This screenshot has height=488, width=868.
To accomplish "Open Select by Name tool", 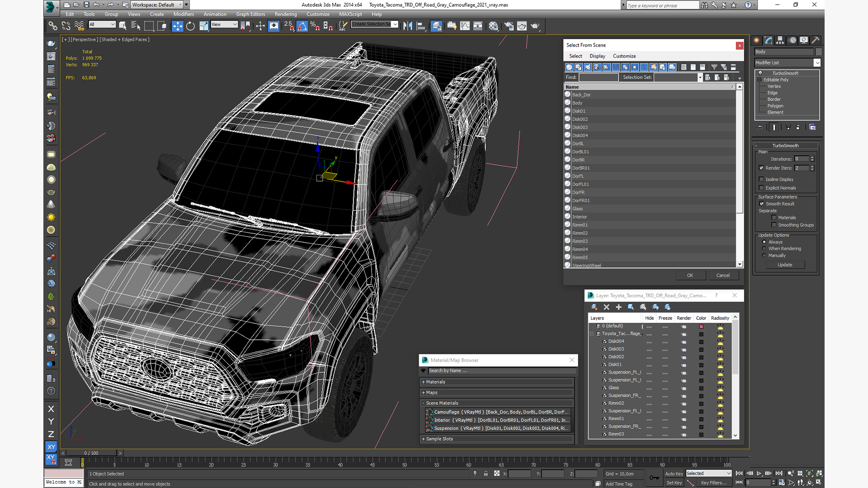I will 136,26.
